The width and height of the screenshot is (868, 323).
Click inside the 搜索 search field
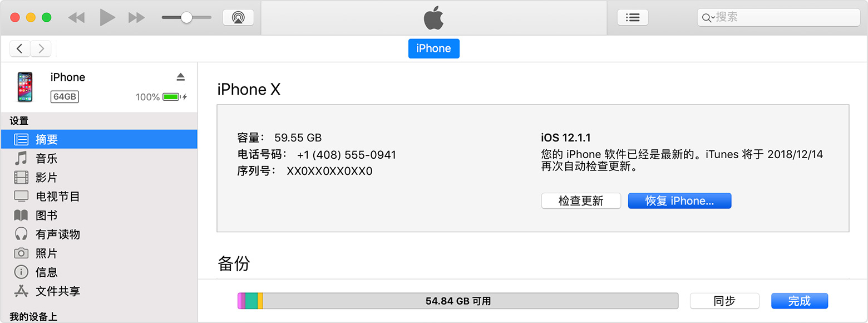point(779,17)
